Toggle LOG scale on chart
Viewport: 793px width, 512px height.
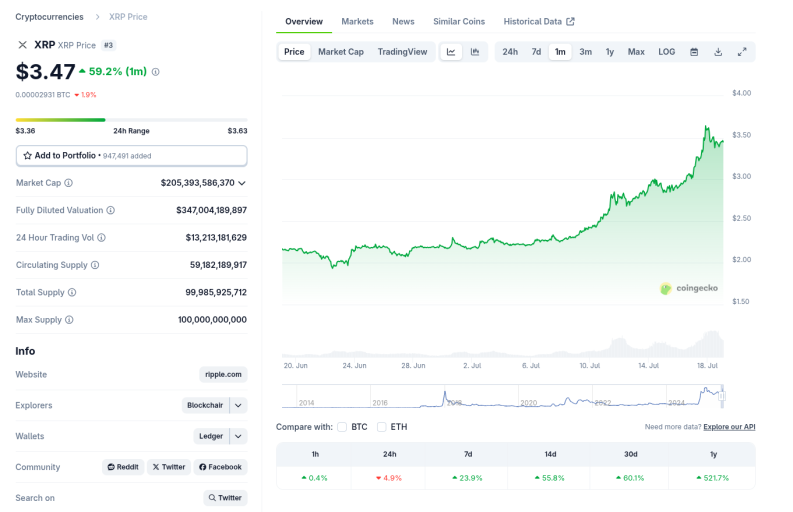click(667, 52)
